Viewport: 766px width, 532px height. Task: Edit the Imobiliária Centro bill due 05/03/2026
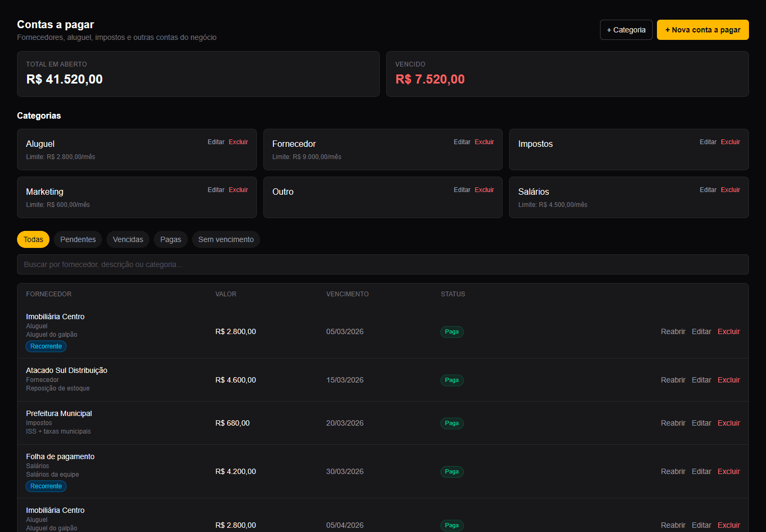702,331
